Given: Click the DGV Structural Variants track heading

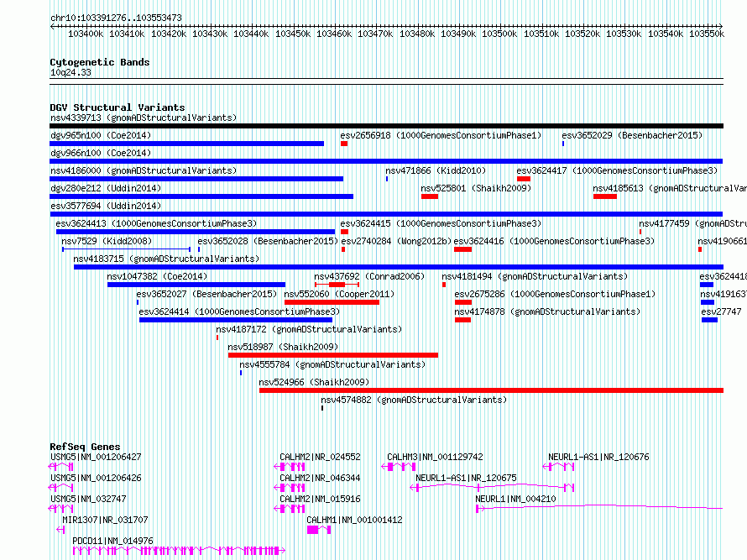Looking at the screenshot, I should tap(118, 107).
